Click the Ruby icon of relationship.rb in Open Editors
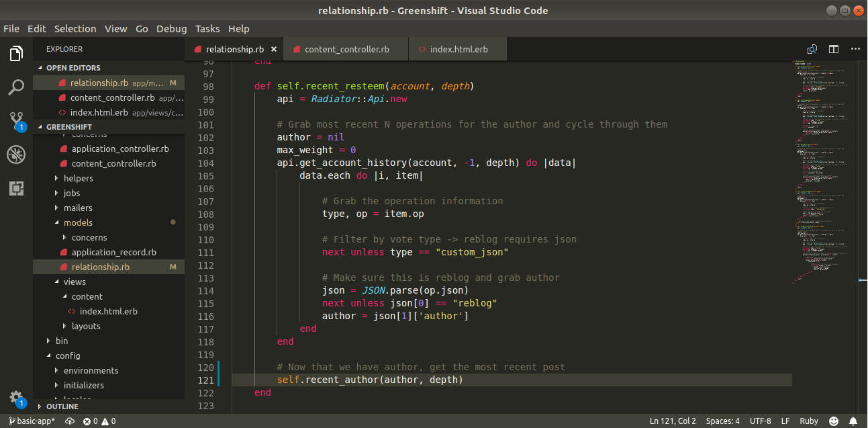 (x=62, y=83)
